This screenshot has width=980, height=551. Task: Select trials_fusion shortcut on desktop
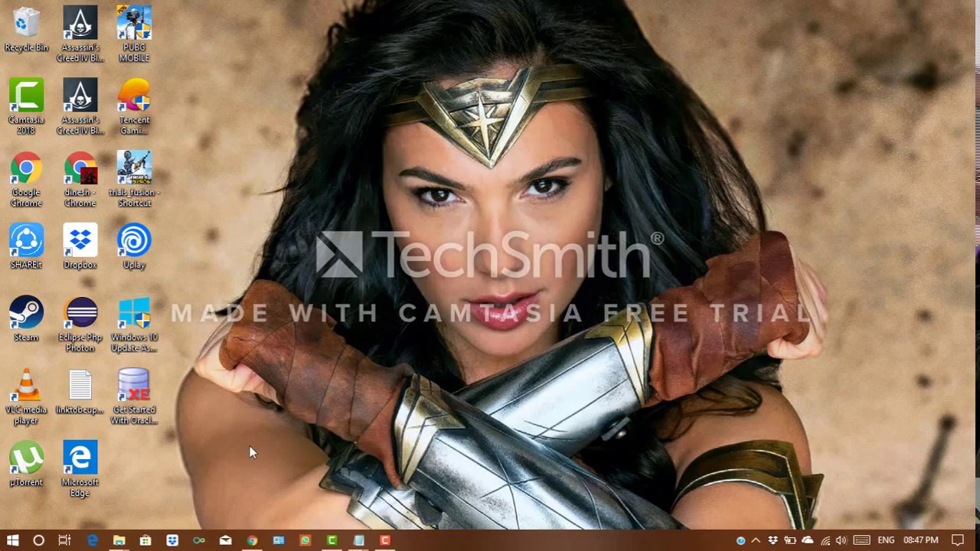tap(134, 180)
